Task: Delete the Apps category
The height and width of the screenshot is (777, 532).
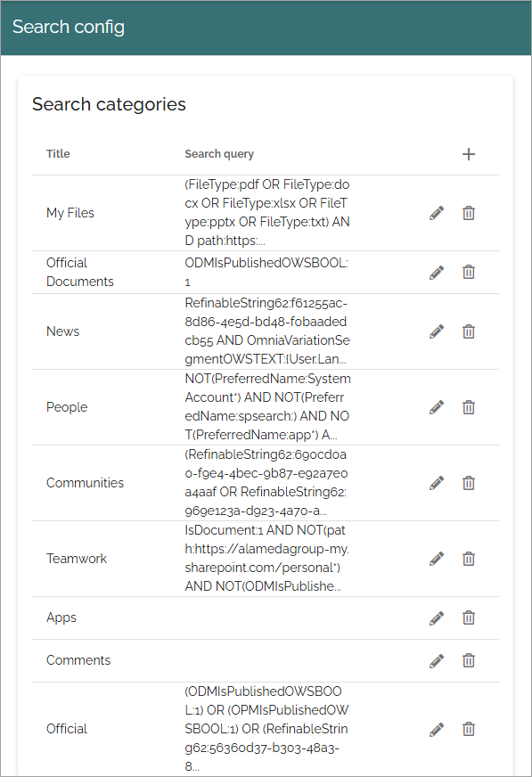Action: click(469, 618)
